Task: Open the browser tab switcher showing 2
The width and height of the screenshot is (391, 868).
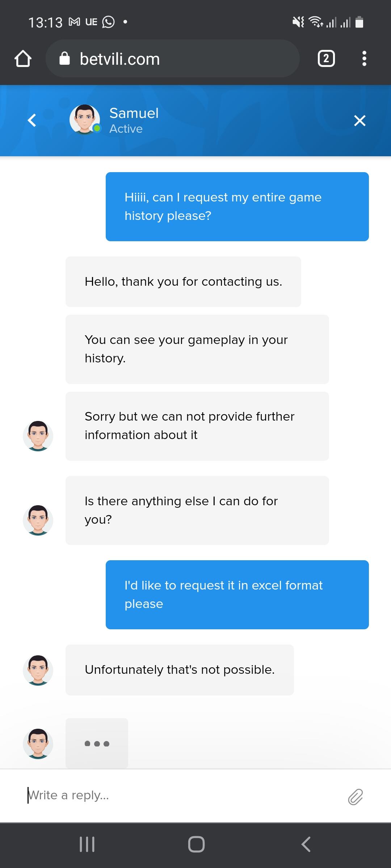Action: (x=326, y=59)
